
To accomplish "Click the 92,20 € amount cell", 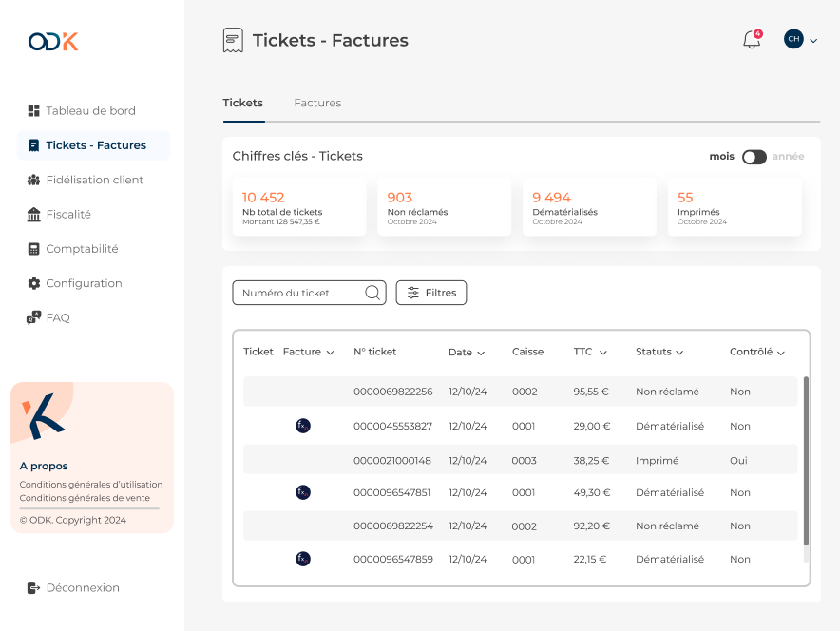I will coord(591,526).
